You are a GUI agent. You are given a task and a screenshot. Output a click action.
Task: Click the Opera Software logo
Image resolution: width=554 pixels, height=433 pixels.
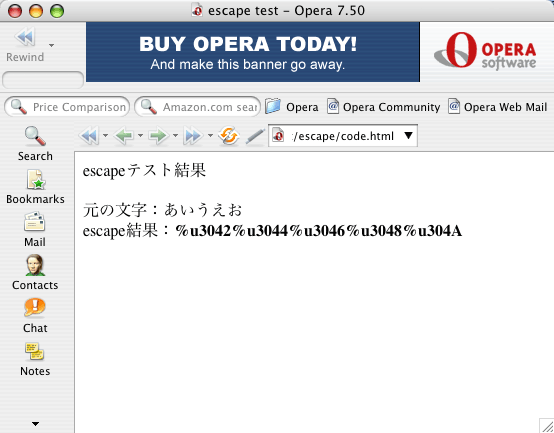pos(485,51)
